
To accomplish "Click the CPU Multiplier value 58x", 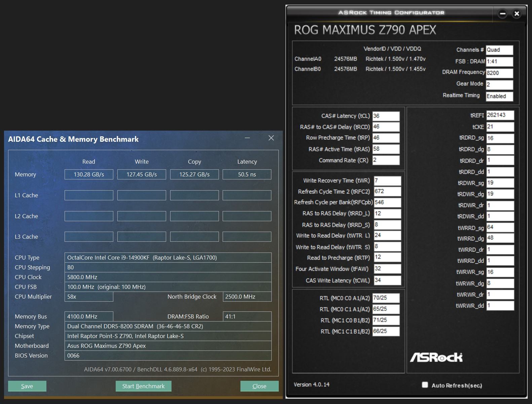I will pyautogui.click(x=89, y=297).
